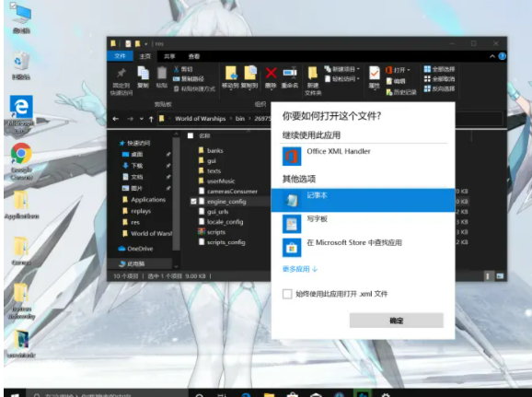Image resolution: width=532 pixels, height=397 pixels.
Task: Go back with the left arrow
Action: pos(116,119)
